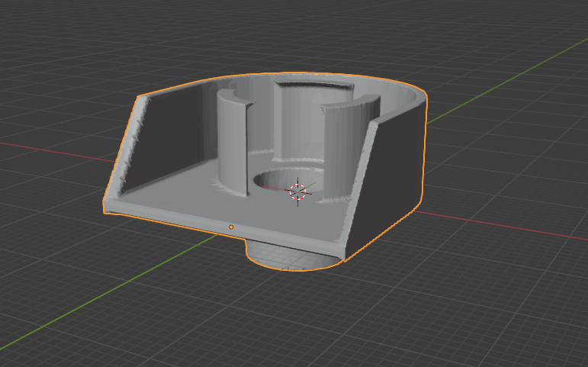Click the front bottom-left corner of model
Image resolution: width=588 pixels, height=367 pixels.
107,206
